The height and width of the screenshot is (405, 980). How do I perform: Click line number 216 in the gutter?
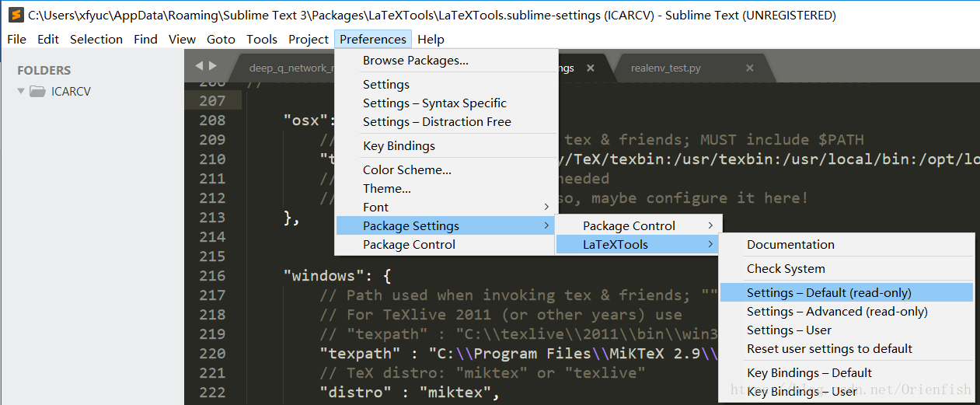tap(212, 275)
